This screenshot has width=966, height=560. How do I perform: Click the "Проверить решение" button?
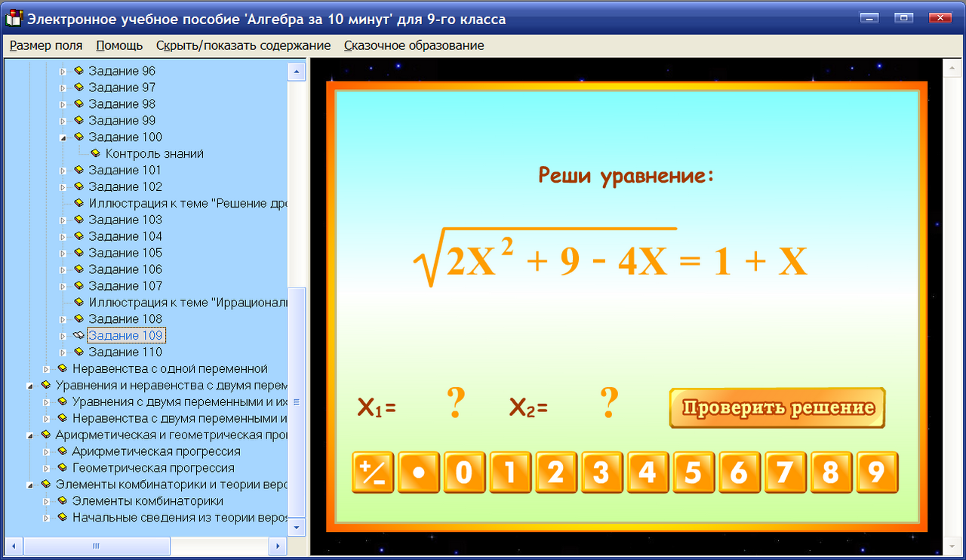point(777,408)
